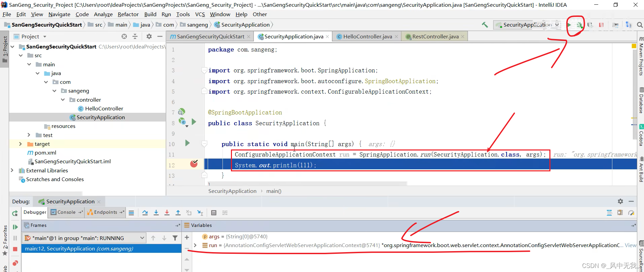Collapse the src folder node
Image resolution: width=644 pixels, height=272 pixels.
21,55
